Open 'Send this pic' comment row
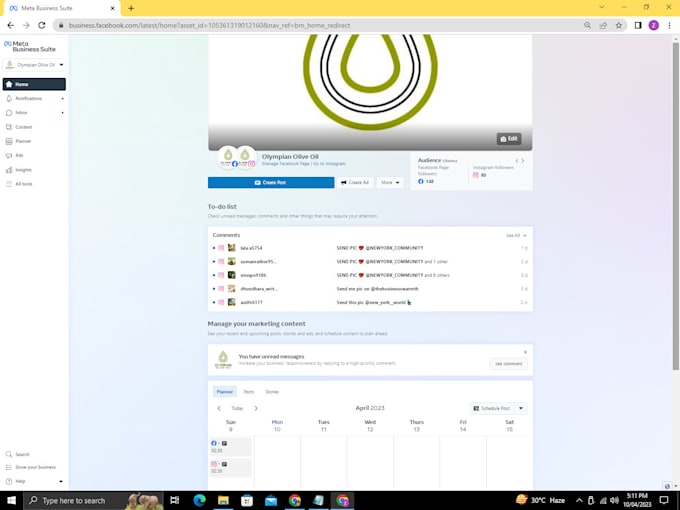680x510 pixels. coord(370,302)
